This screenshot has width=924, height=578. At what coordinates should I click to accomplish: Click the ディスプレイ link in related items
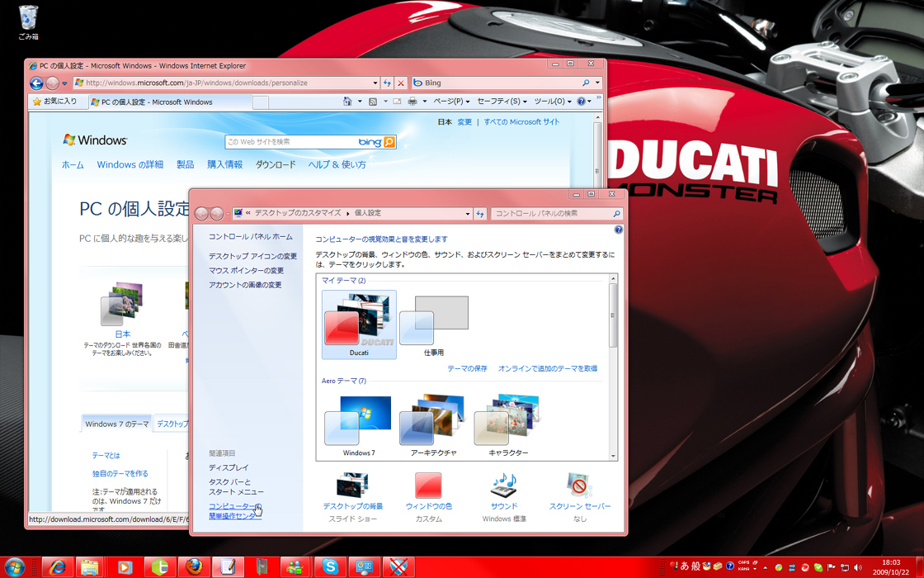coord(229,467)
